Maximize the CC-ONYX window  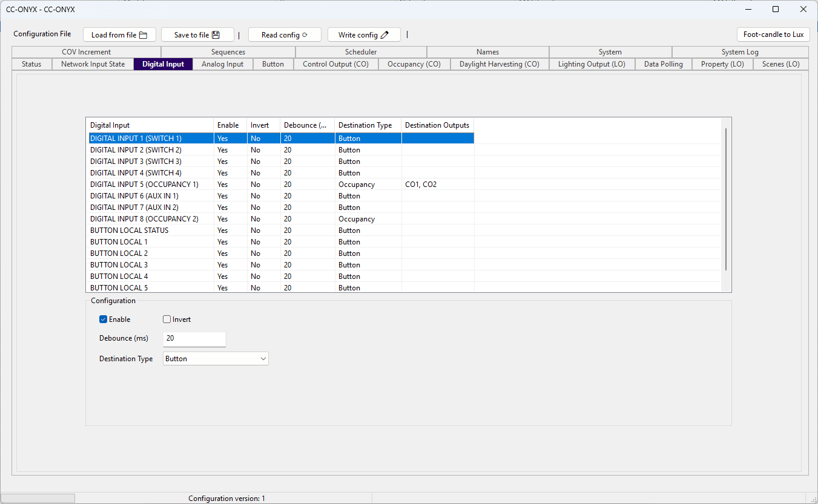pos(776,9)
